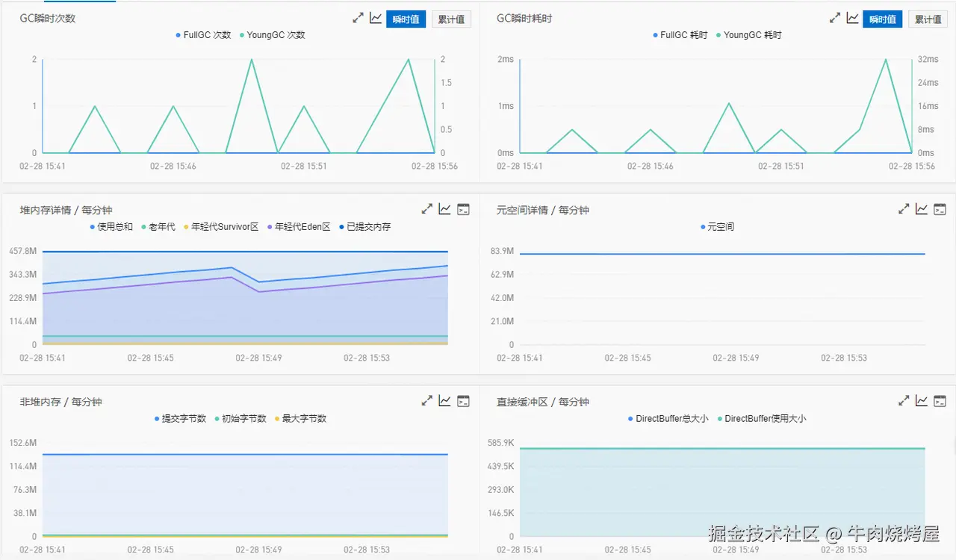
Task: Toggle 已提交内存 legend entry
Action: (x=364, y=226)
